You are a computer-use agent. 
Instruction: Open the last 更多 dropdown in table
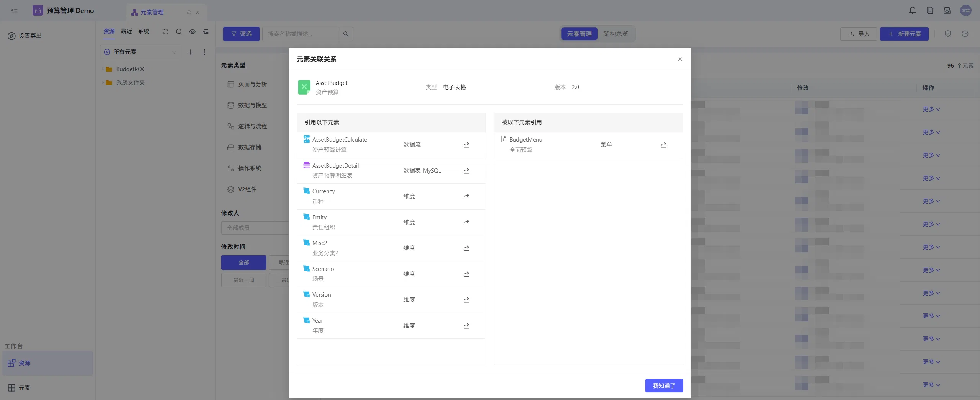[x=931, y=385]
